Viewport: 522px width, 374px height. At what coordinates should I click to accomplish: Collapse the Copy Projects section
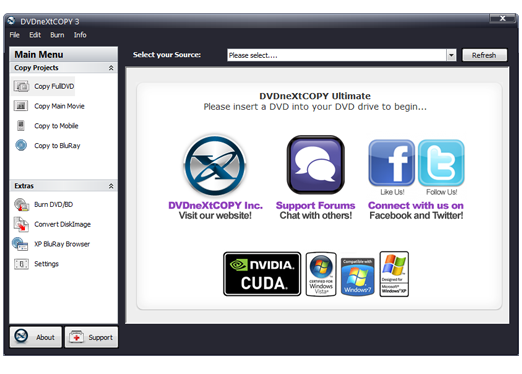[111, 68]
